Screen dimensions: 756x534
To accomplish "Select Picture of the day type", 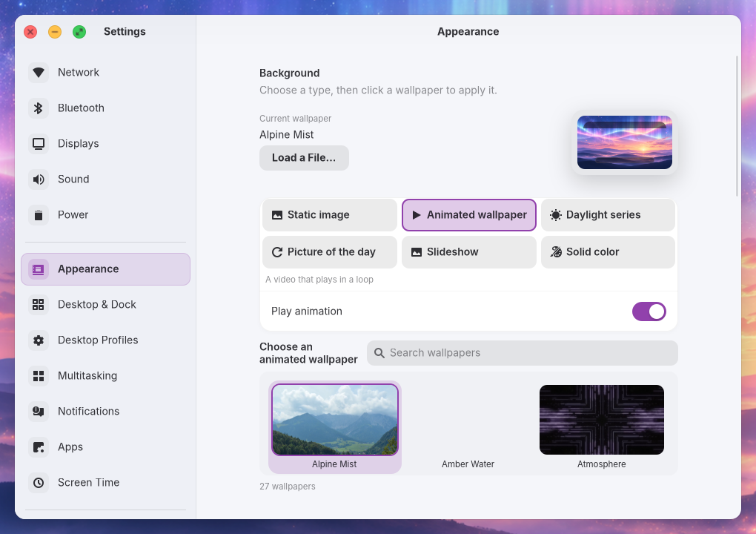I will coord(330,252).
